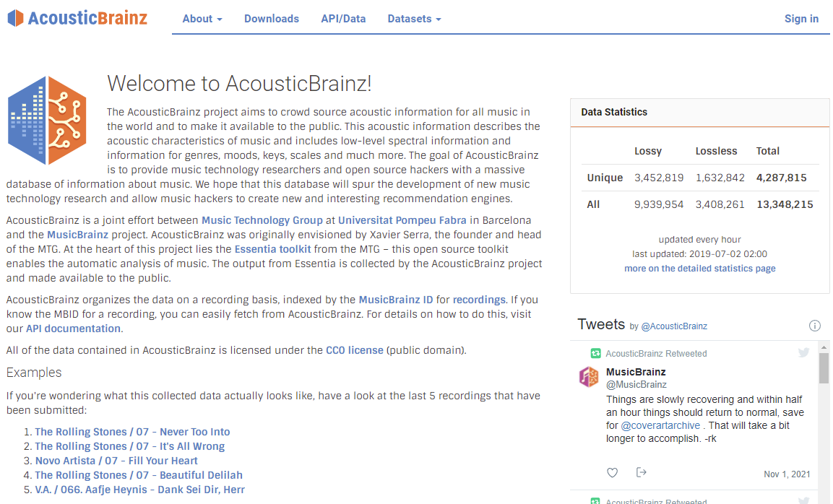Open the Music Technology Group link

[x=262, y=220]
